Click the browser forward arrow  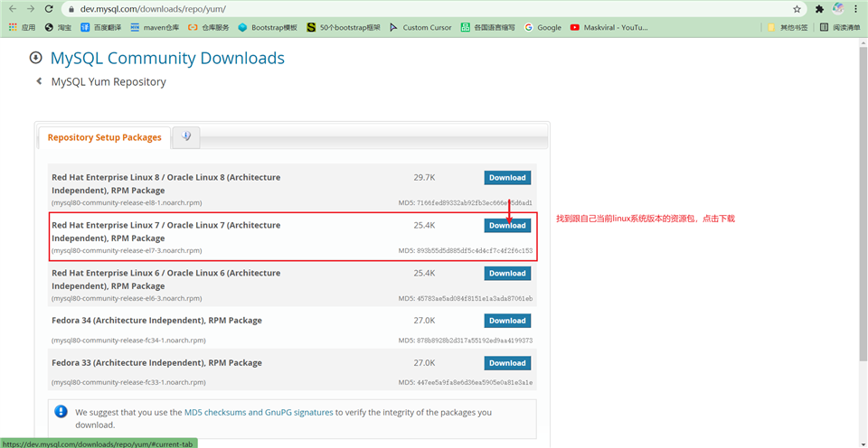(30, 9)
